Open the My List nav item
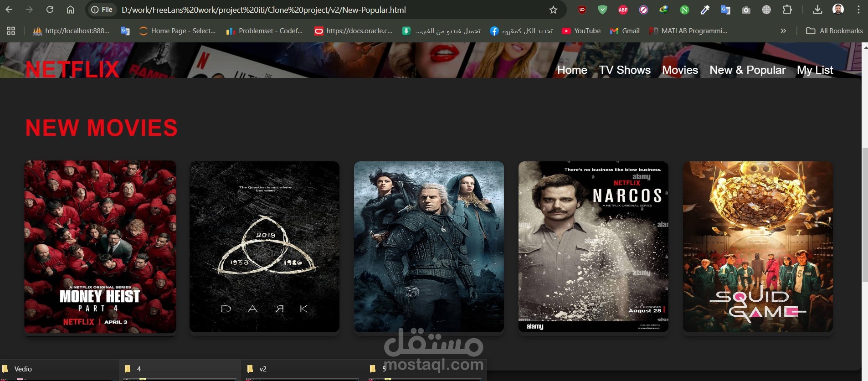868x381 pixels. pos(815,70)
